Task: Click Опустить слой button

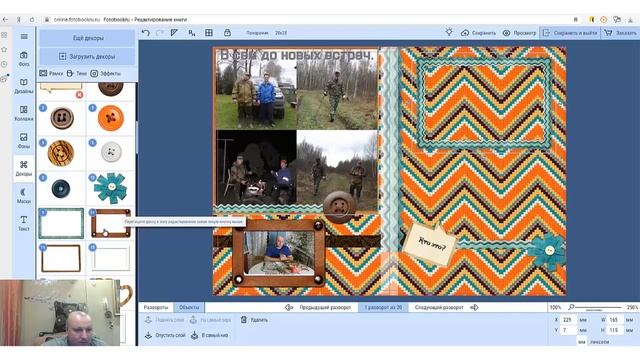Action: click(165, 335)
